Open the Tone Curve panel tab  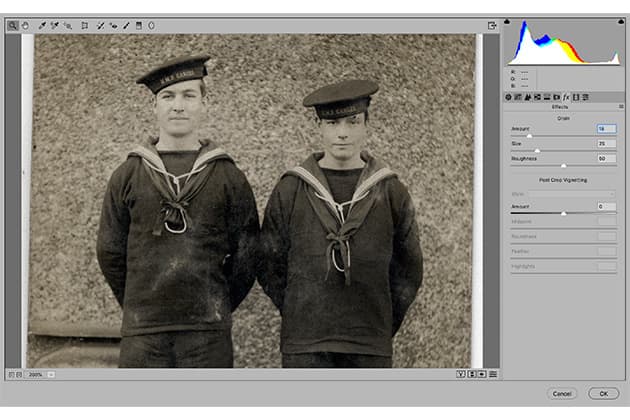coord(518,97)
